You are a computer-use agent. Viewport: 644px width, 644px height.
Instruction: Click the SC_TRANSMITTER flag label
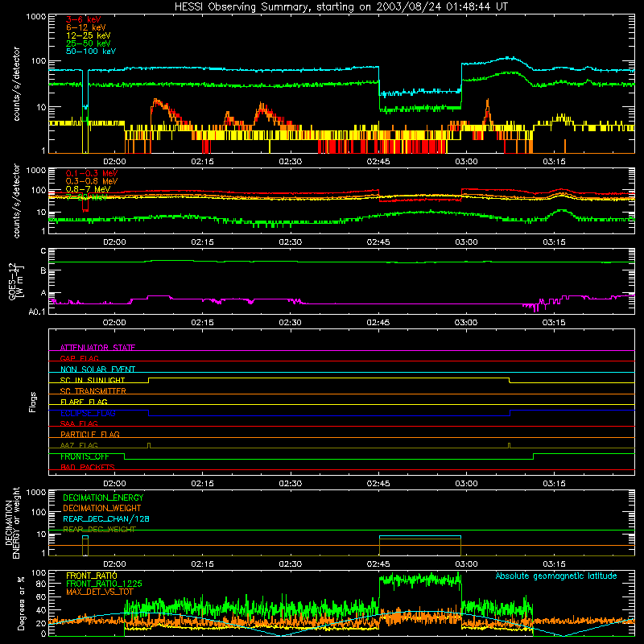click(93, 390)
